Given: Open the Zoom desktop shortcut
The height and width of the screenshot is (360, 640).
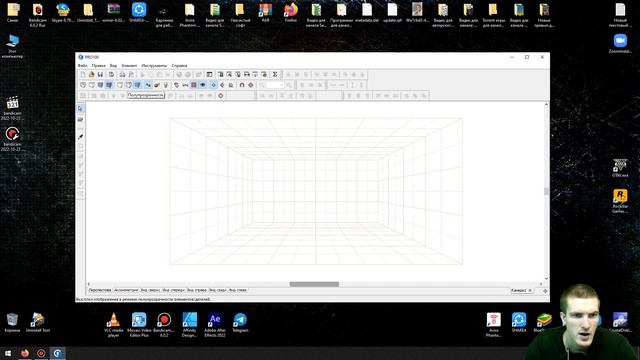Looking at the screenshot, I should [x=620, y=44].
